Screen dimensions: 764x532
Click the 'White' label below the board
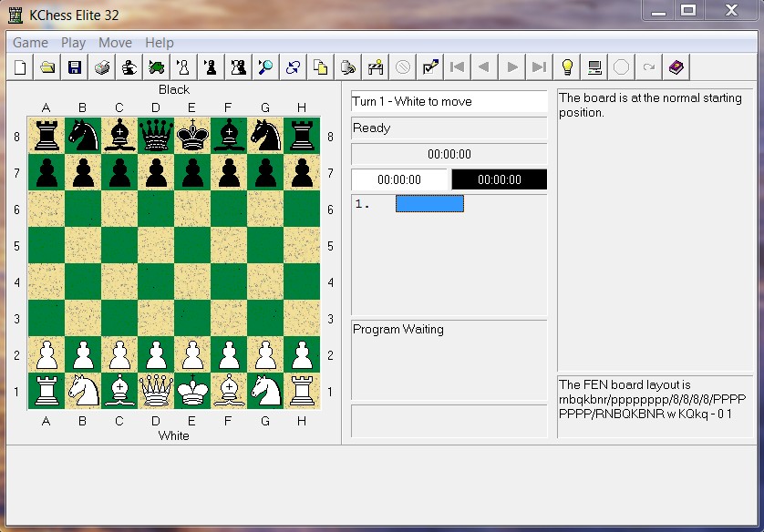pyautogui.click(x=174, y=435)
